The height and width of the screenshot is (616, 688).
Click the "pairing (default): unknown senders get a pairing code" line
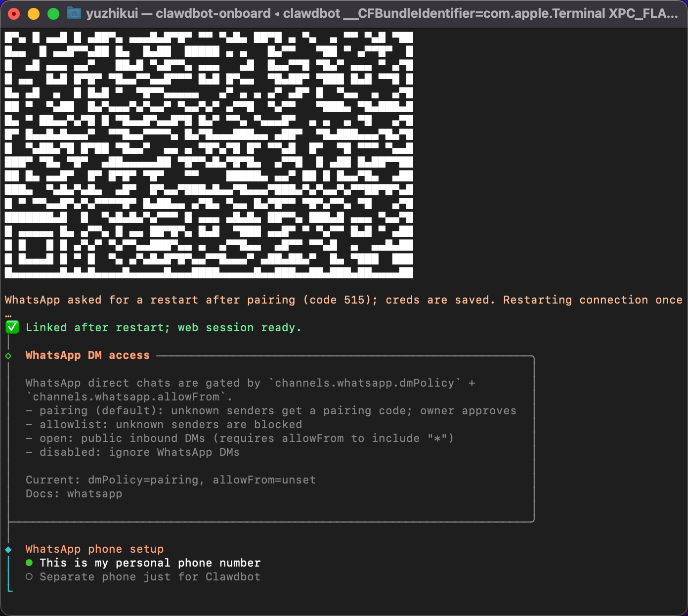click(x=271, y=410)
